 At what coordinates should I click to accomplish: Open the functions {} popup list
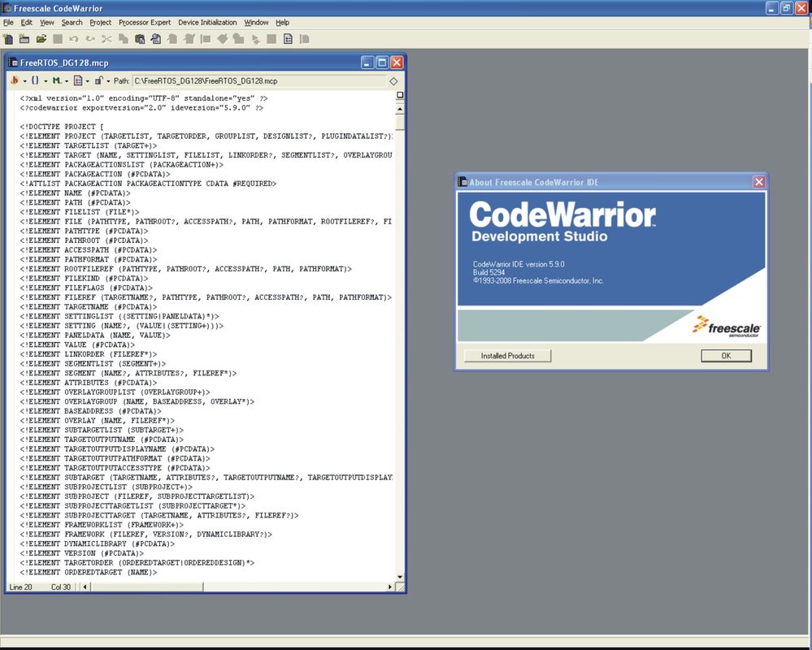point(38,80)
